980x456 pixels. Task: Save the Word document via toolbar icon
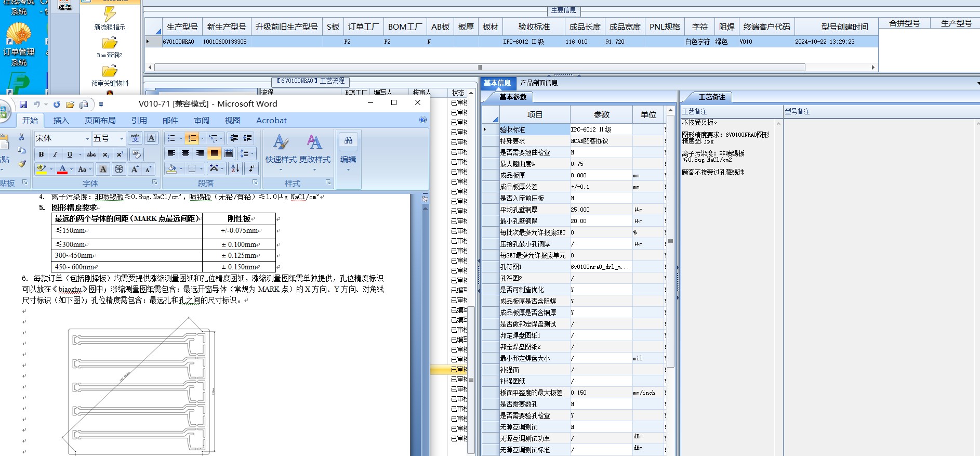tap(23, 105)
